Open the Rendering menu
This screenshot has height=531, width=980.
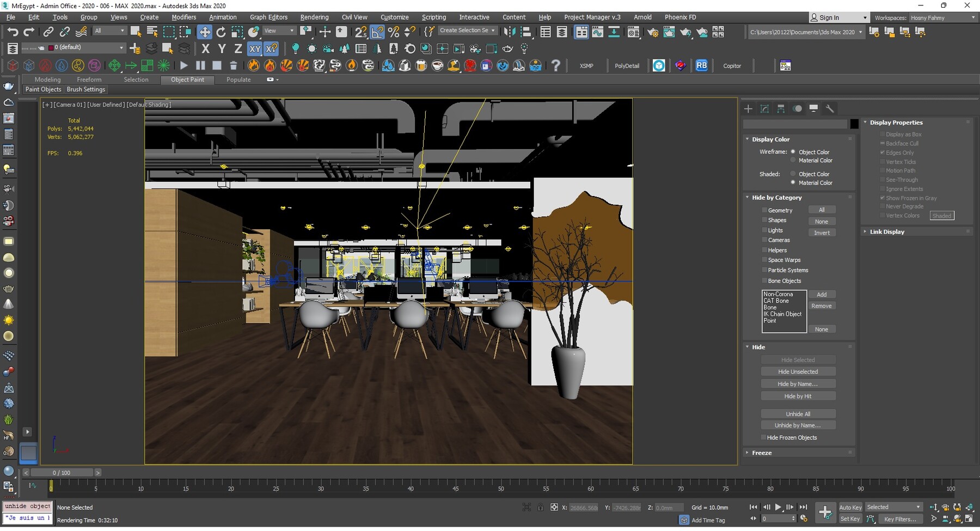pos(314,17)
